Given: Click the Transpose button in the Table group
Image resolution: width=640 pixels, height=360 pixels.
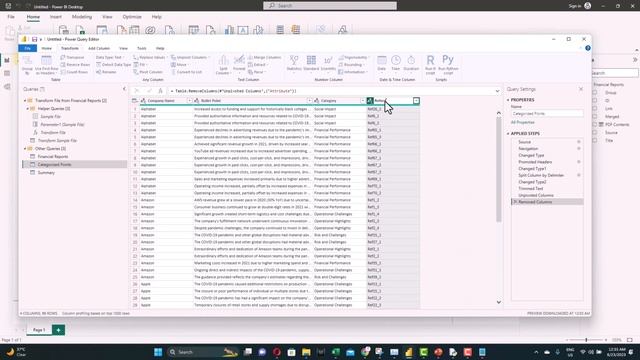Looking at the screenshot, I should click(x=72, y=58).
